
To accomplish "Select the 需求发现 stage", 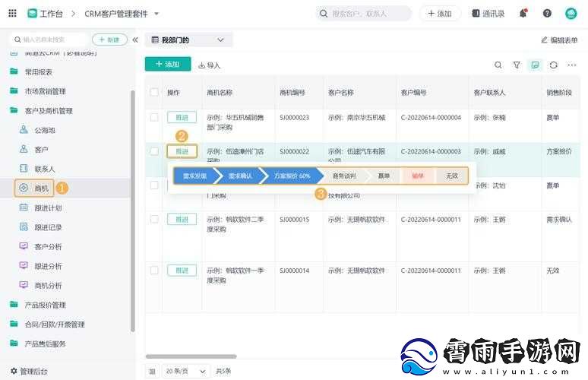I will pos(194,176).
